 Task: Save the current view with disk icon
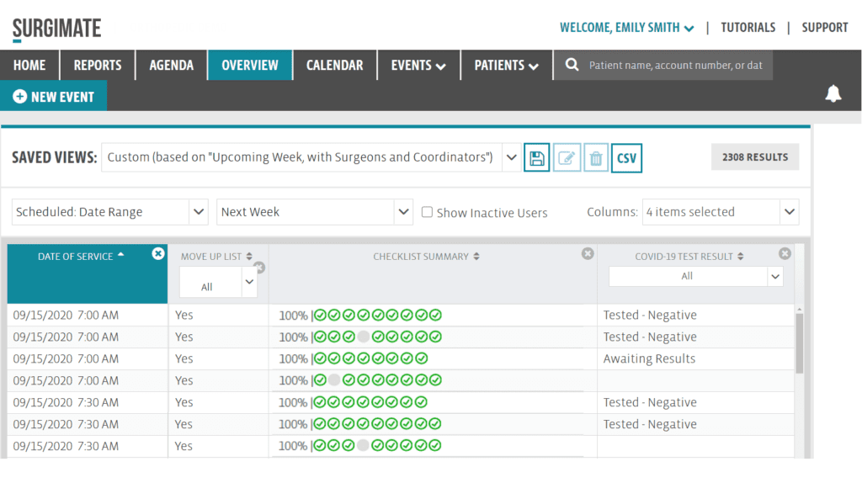click(x=536, y=158)
